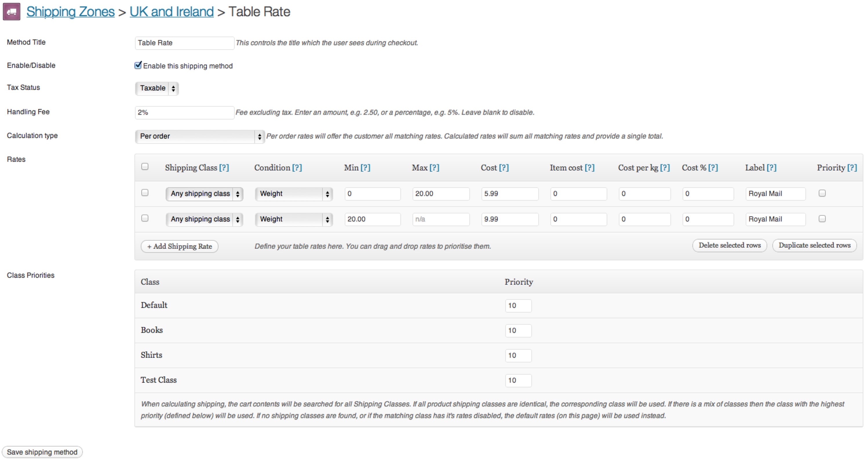The width and height of the screenshot is (868, 461).
Task: Tick the select-all checkbox in Rates header
Action: pyautogui.click(x=145, y=167)
